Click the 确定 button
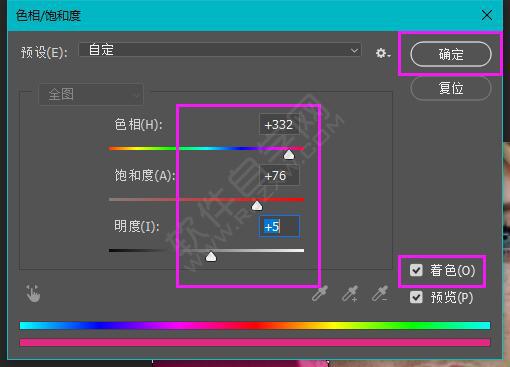Image resolution: width=510 pixels, height=367 pixels. (x=451, y=54)
